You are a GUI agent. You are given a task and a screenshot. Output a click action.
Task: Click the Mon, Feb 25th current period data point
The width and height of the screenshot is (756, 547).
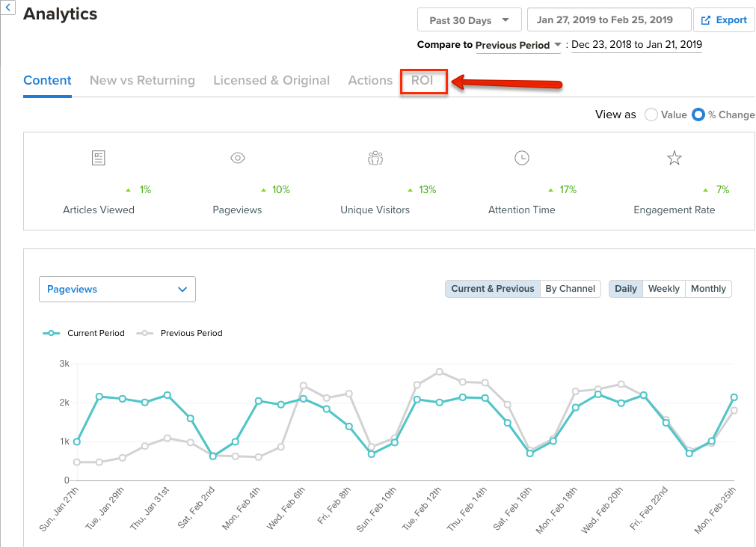(734, 397)
